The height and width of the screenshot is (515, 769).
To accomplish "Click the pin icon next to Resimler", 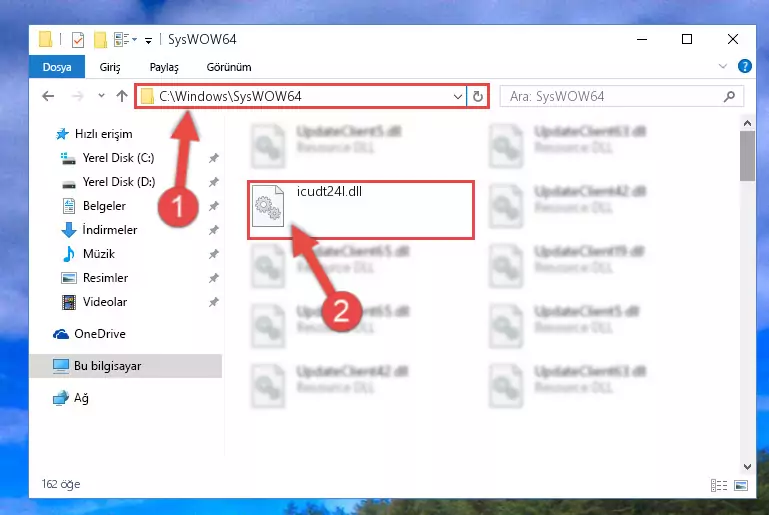I will pos(213,278).
